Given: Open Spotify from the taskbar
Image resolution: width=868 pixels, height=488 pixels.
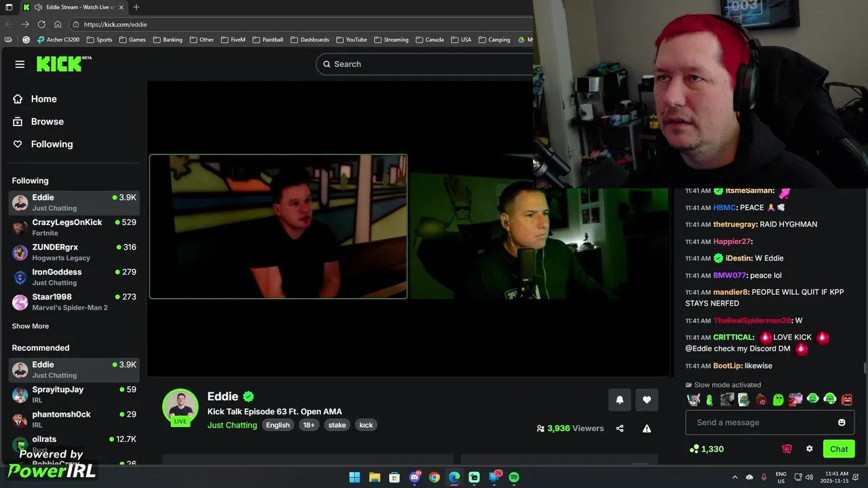Looking at the screenshot, I should coord(514,477).
